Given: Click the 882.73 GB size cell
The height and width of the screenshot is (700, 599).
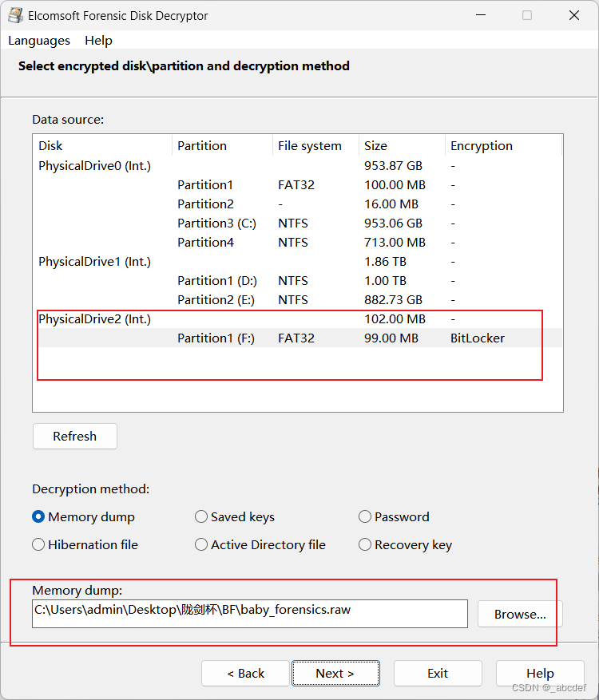Looking at the screenshot, I should [x=393, y=300].
